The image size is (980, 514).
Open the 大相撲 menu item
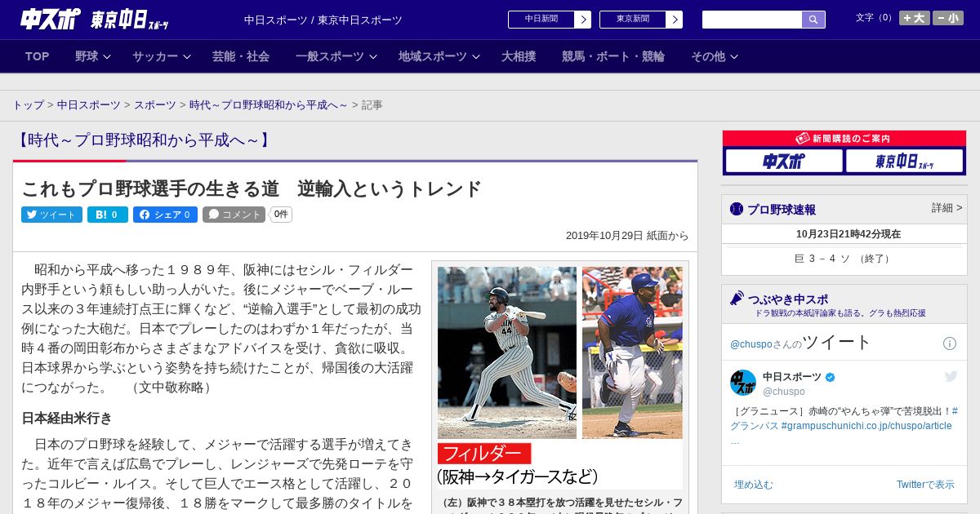(x=519, y=56)
